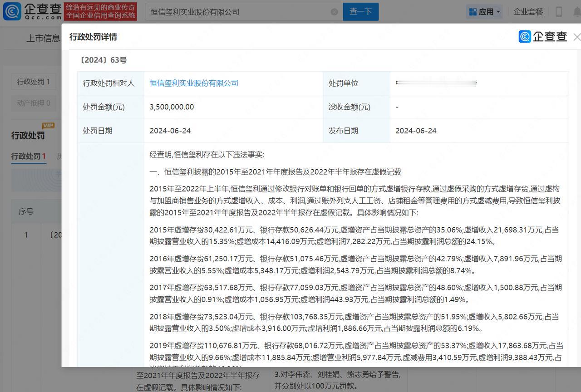Click the VIP badge above 行政处罚

[48, 125]
